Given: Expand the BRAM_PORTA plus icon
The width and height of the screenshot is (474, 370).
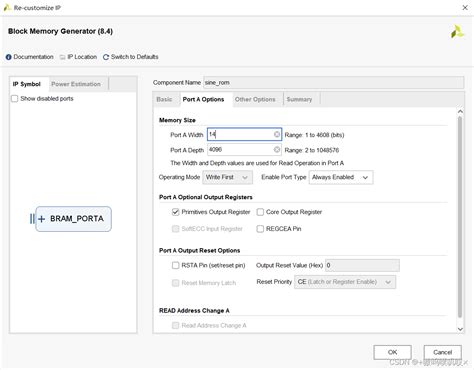Looking at the screenshot, I should coord(41,219).
